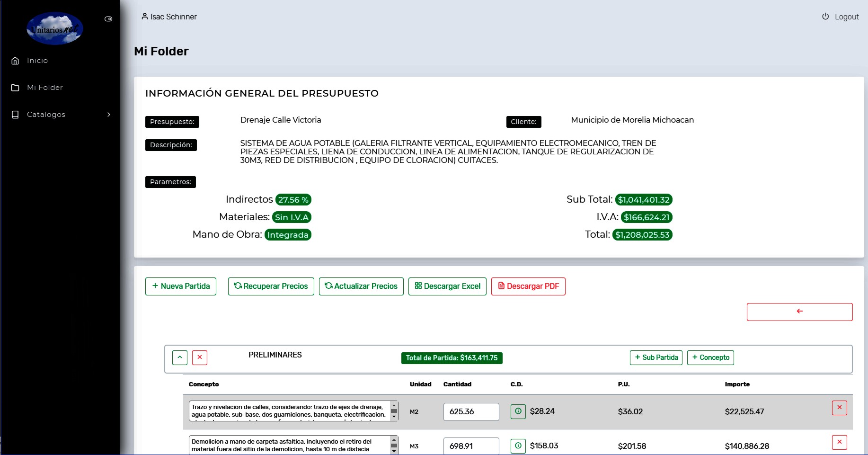Image resolution: width=868 pixels, height=455 pixels.
Task: Expand the Catalogos submenu chevron
Action: click(109, 115)
